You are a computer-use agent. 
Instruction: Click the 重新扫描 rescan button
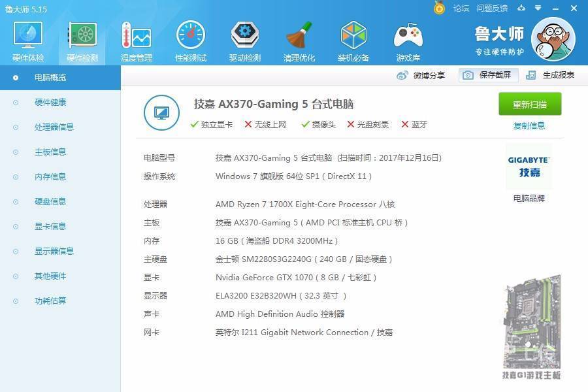click(x=529, y=104)
